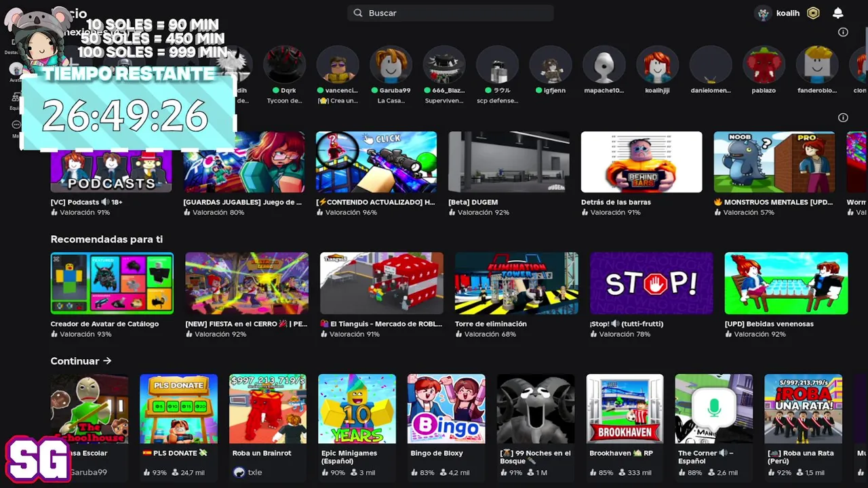Open the notifications bell
Viewport: 868px width, 488px height.
click(x=837, y=13)
